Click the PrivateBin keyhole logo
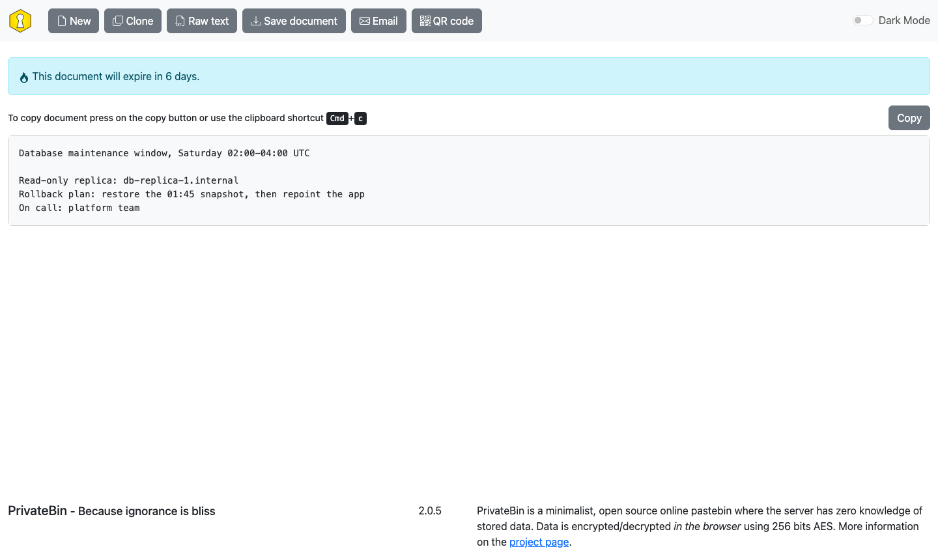This screenshot has height=560, width=938. 20,21
